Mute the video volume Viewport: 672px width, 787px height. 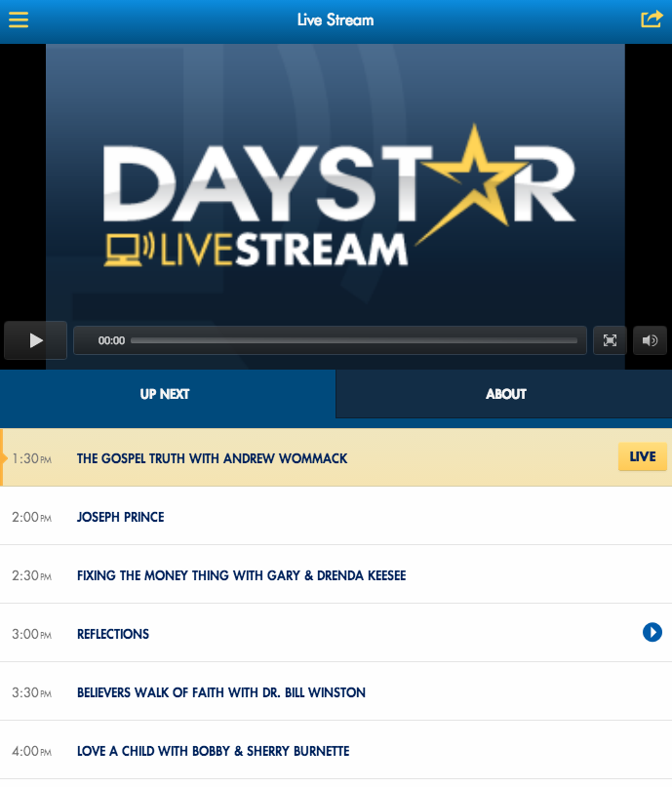[x=650, y=340]
